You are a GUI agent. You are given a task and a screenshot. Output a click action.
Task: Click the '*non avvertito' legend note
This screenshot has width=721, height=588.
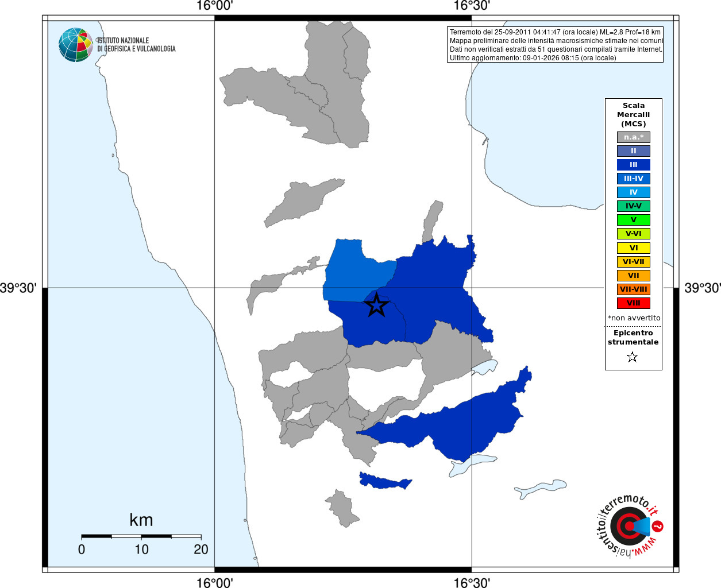click(634, 318)
